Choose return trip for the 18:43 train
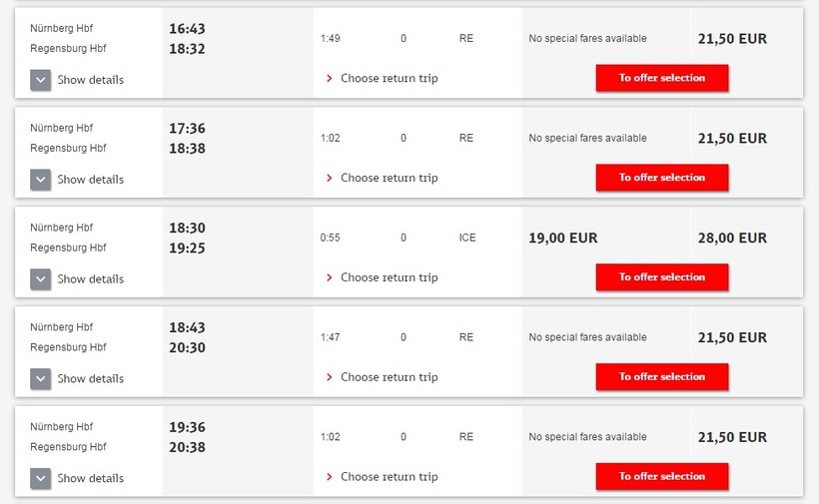Image resolution: width=819 pixels, height=504 pixels. pyautogui.click(x=389, y=377)
